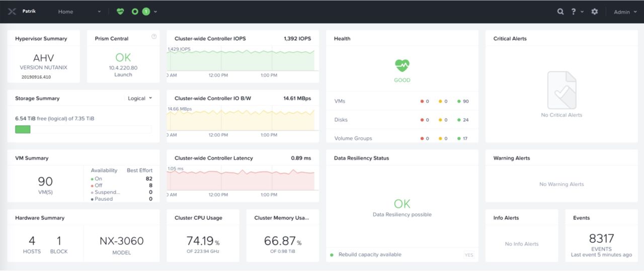Launch Prism Central
The height and width of the screenshot is (271, 644).
pos(123,75)
